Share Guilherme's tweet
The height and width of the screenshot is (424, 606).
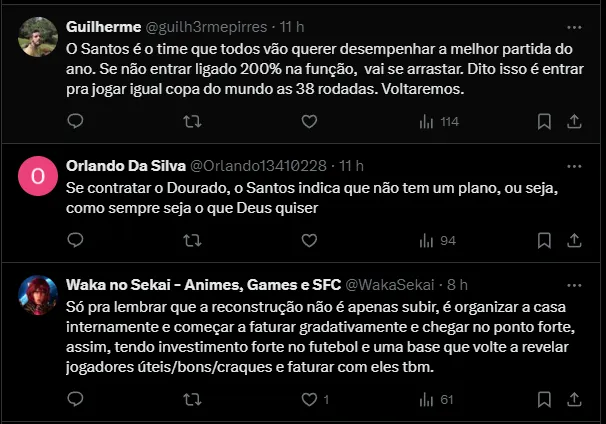click(x=574, y=121)
